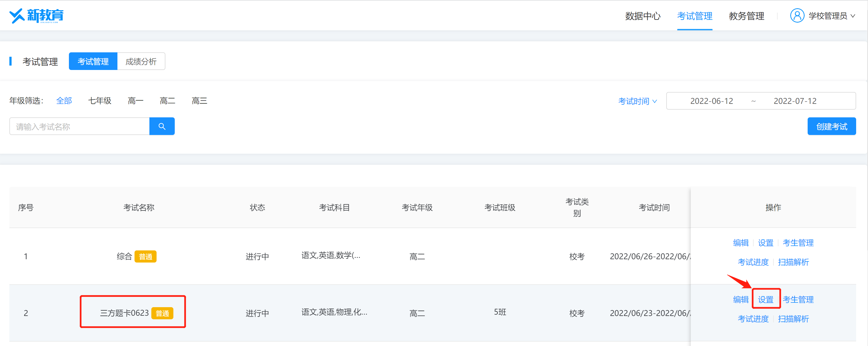Click the start date 2022-06-12 field
Viewport: 868px width, 346px height.
[x=711, y=101]
